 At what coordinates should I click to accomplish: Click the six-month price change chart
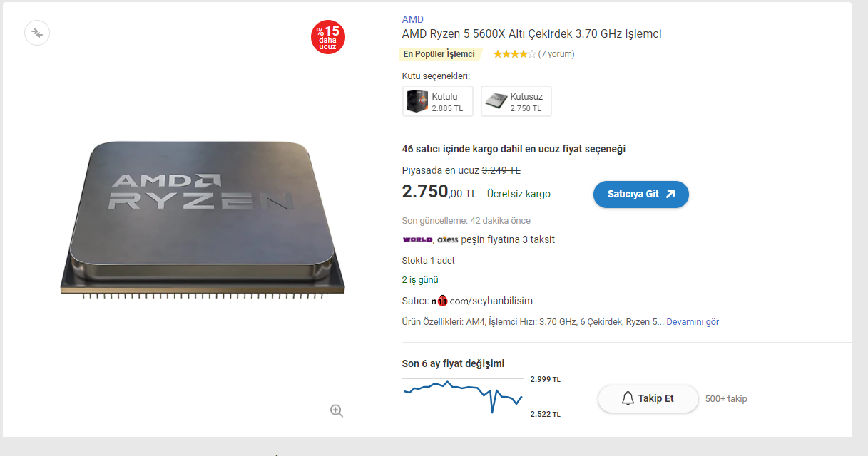tap(463, 397)
